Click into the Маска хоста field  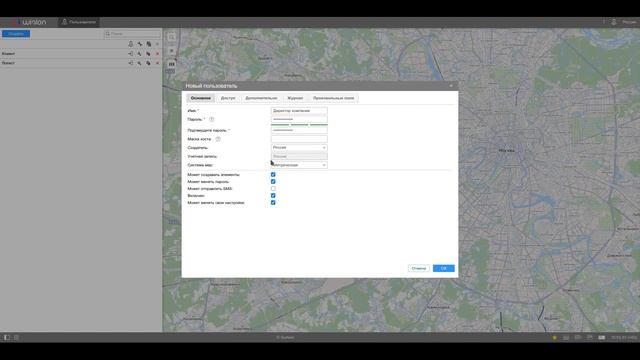pos(299,139)
